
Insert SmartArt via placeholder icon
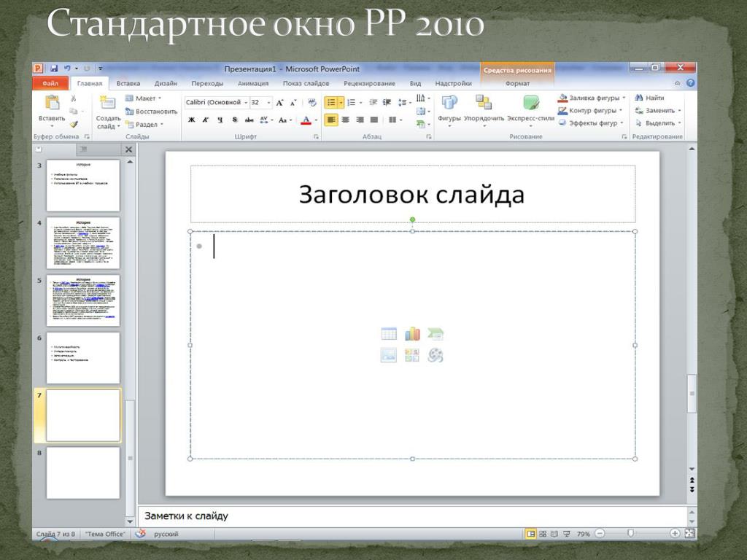[436, 334]
